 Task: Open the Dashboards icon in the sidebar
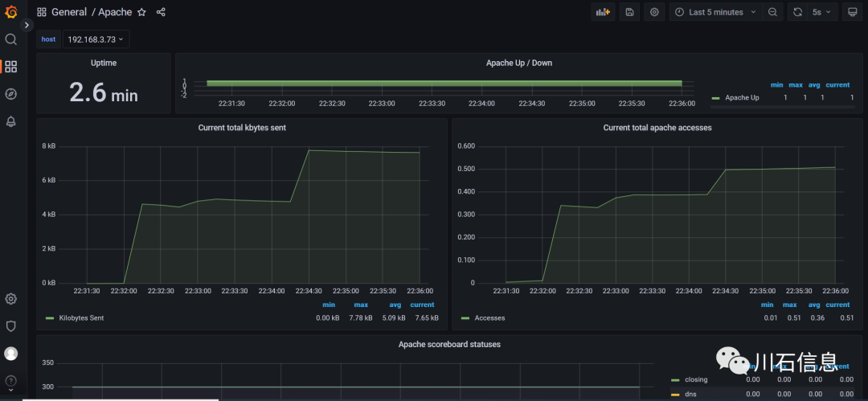click(x=11, y=67)
